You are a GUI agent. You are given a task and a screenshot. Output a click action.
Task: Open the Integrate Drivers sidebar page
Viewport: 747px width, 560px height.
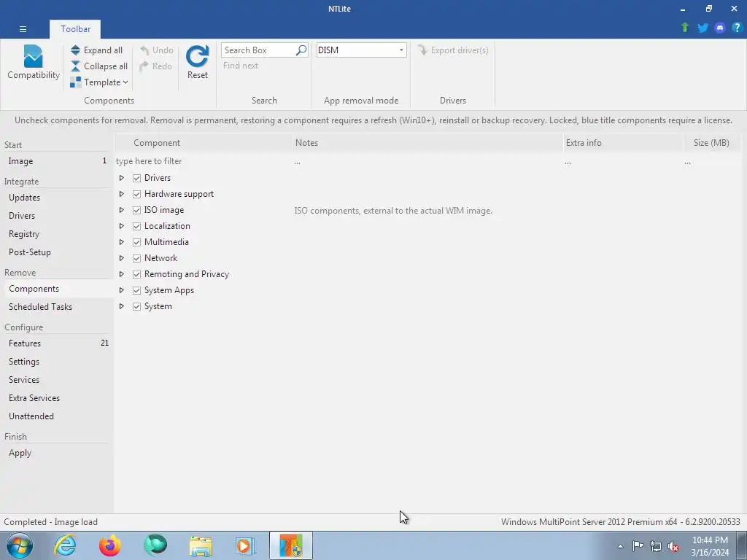56,216
